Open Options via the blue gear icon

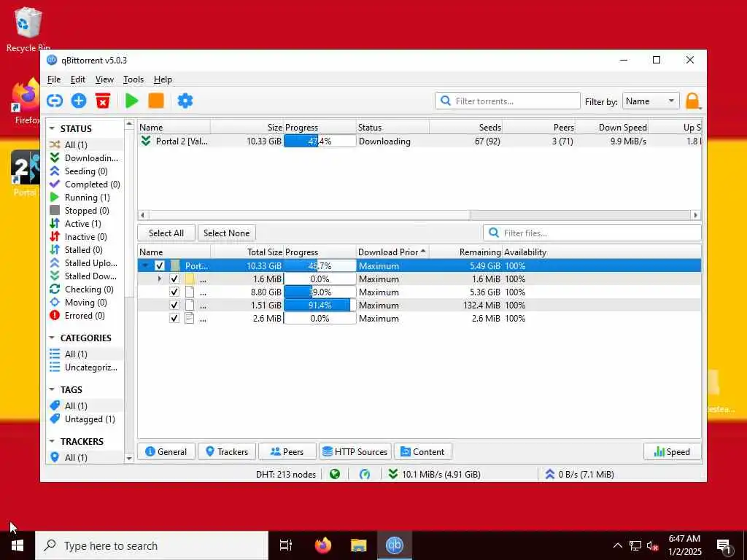click(x=185, y=101)
